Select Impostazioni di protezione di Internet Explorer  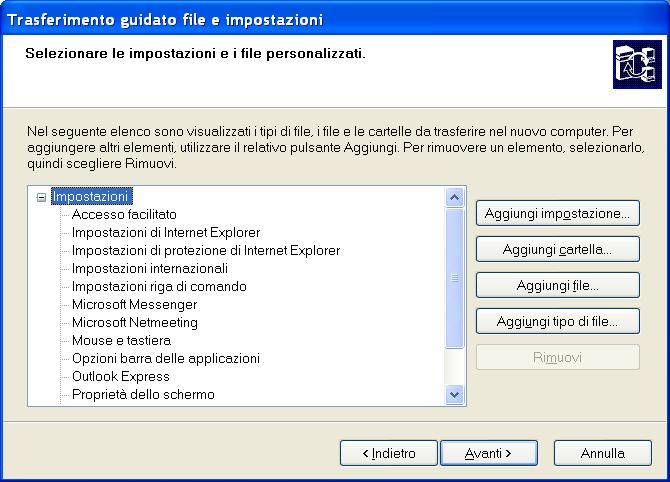click(x=206, y=251)
